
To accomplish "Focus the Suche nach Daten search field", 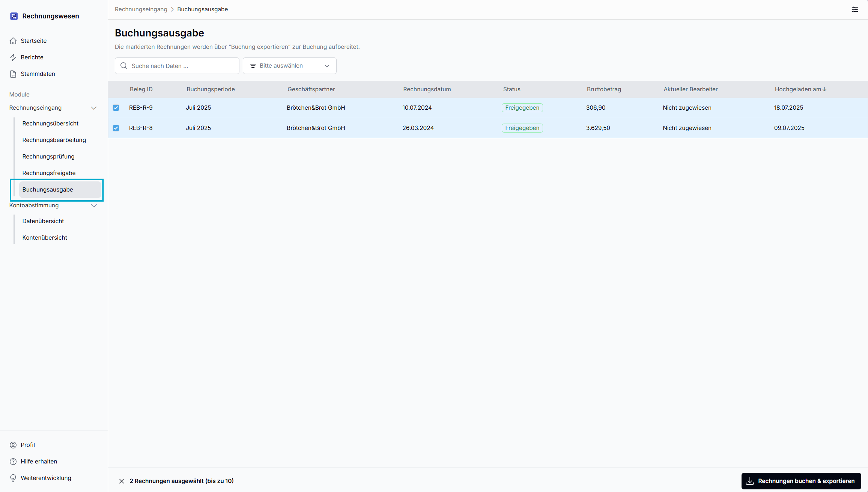I will point(177,66).
